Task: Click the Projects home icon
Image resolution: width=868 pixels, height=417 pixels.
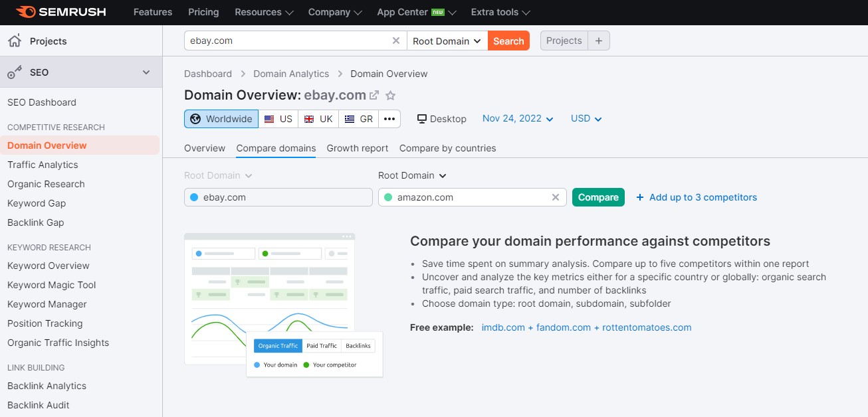Action: (14, 41)
